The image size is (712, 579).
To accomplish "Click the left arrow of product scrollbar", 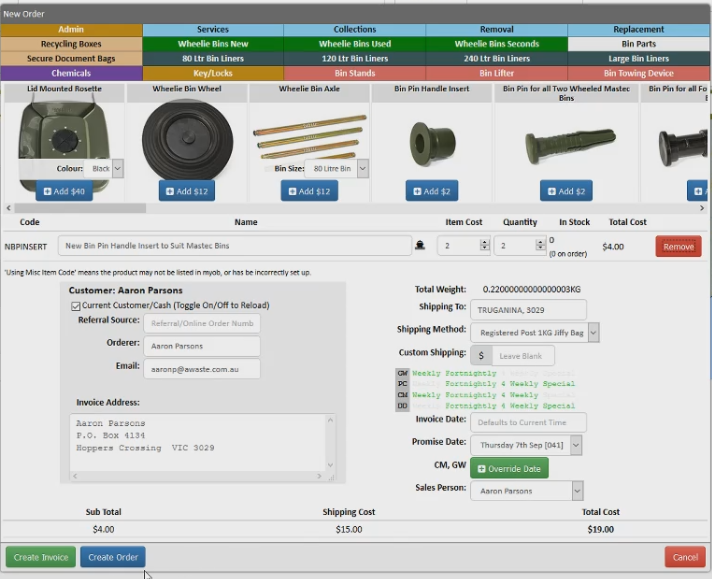I will point(8,208).
